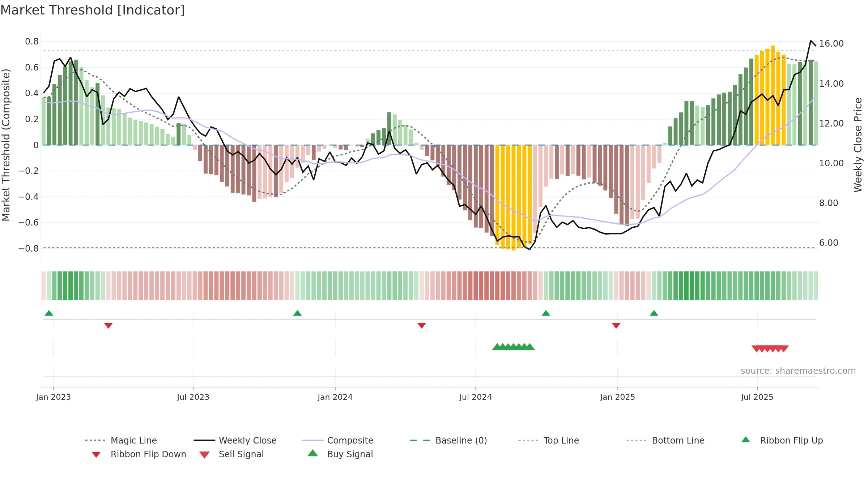This screenshot has height=488, width=868.
Task: Click the 16.00 right axis price label
Action: coord(831,44)
